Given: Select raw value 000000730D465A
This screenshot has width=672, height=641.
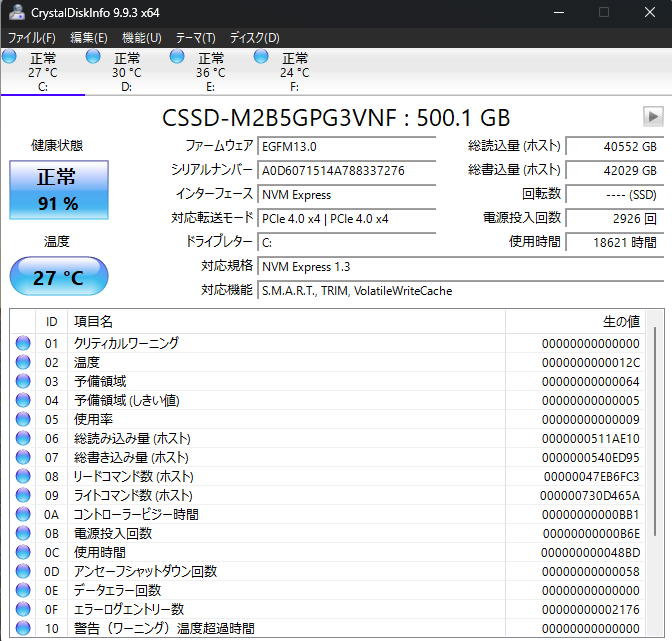Looking at the screenshot, I should (590, 496).
